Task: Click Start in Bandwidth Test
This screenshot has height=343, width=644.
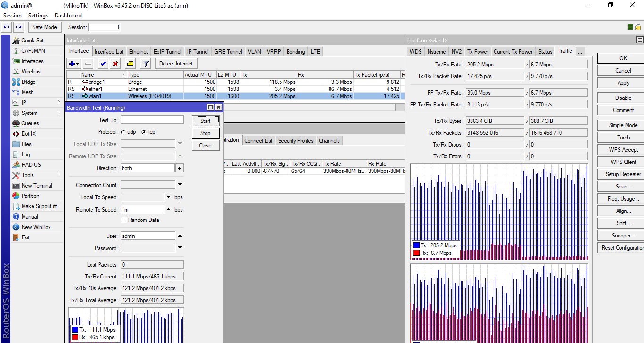Action: [206, 121]
